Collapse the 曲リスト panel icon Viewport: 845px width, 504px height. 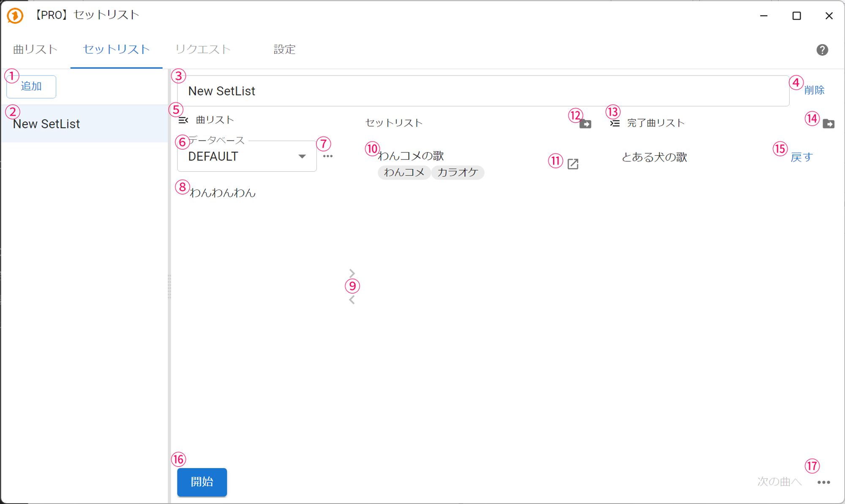point(183,120)
